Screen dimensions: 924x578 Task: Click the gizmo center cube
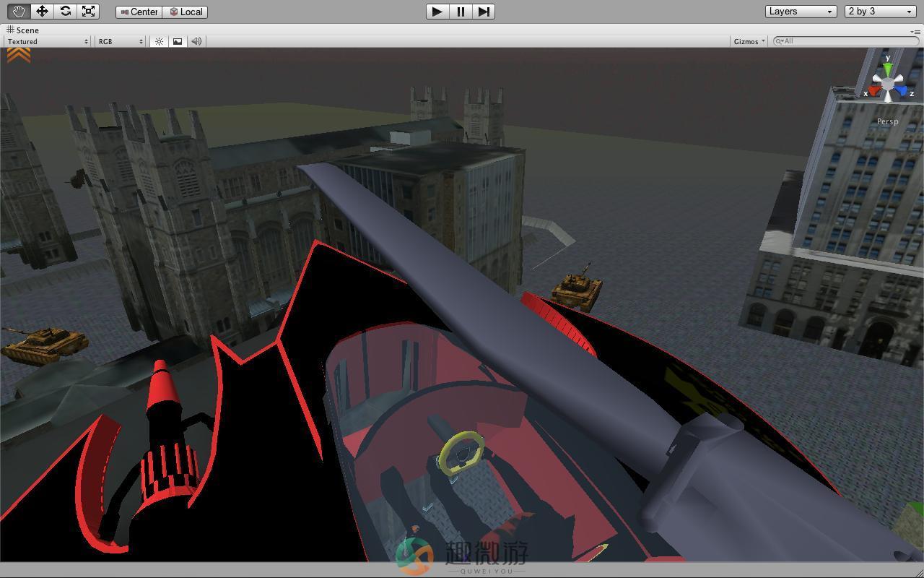pyautogui.click(x=888, y=85)
